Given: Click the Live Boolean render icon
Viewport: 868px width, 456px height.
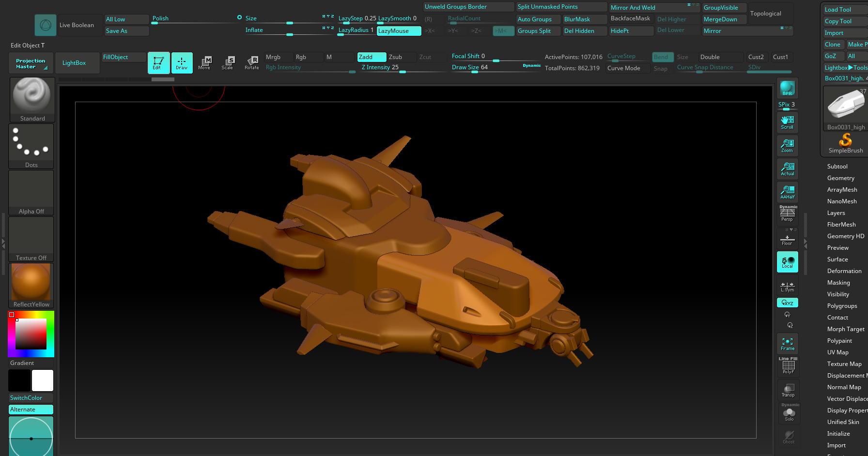Looking at the screenshot, I should pyautogui.click(x=46, y=25).
